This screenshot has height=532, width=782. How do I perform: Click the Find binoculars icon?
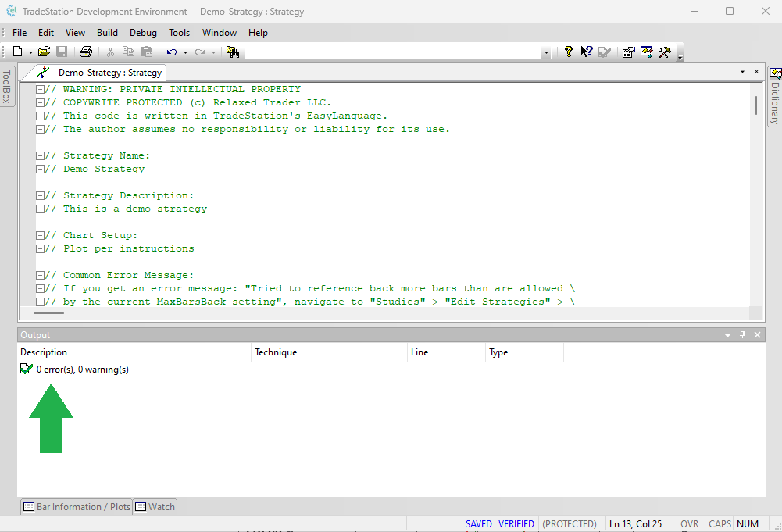(x=233, y=52)
